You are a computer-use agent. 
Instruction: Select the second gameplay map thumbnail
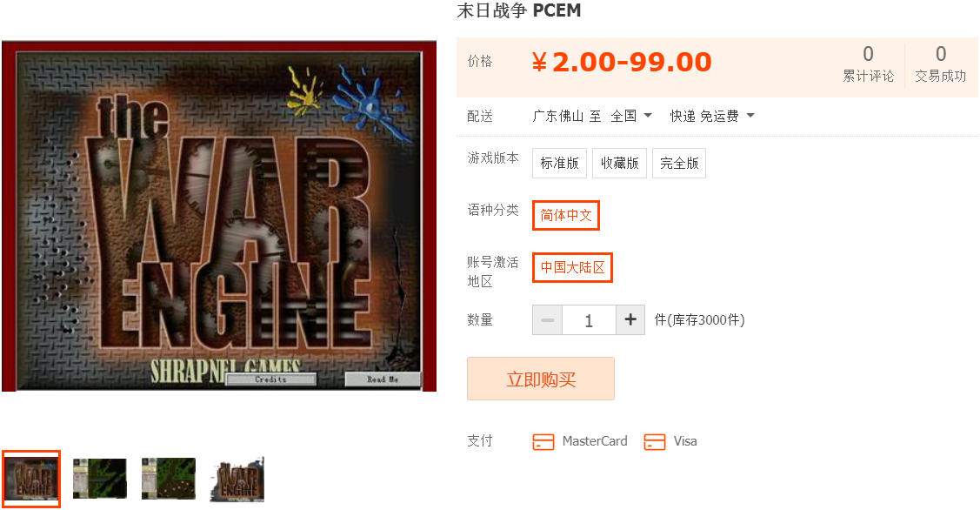[100, 479]
